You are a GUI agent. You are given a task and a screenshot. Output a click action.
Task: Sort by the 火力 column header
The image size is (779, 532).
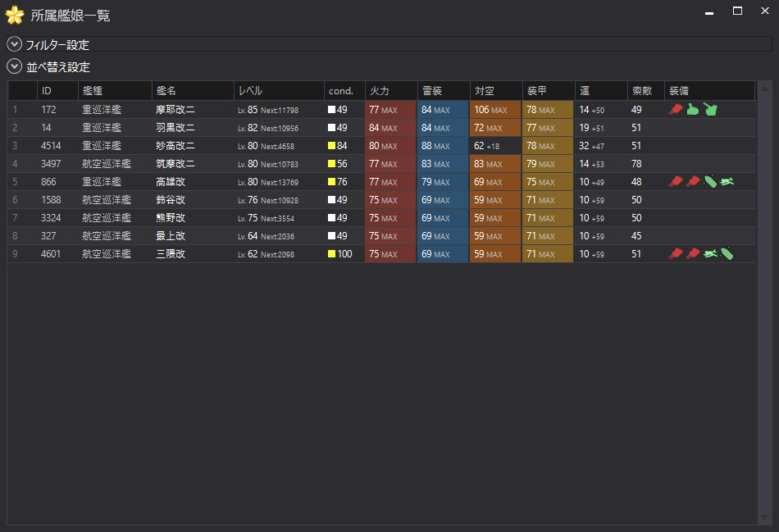[x=391, y=90]
